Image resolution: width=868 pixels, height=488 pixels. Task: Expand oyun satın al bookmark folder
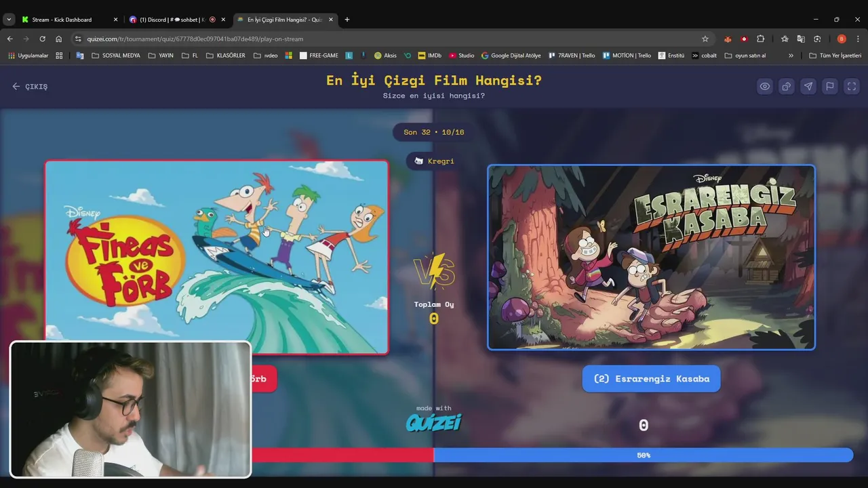click(x=745, y=56)
